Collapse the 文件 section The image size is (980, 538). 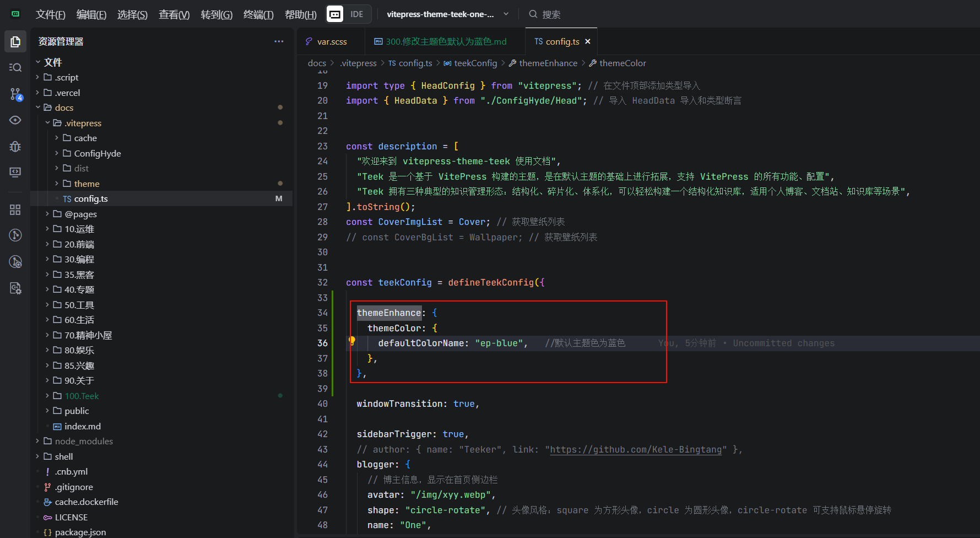38,62
